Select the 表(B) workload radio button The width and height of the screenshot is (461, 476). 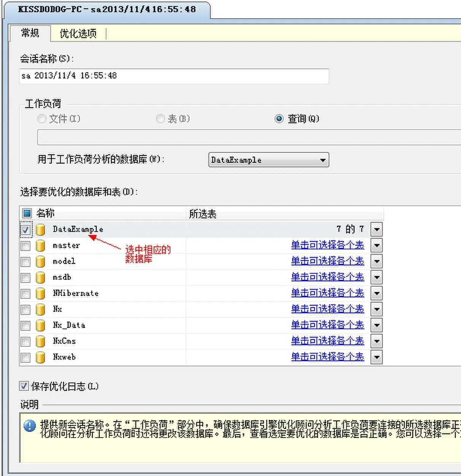click(x=161, y=119)
